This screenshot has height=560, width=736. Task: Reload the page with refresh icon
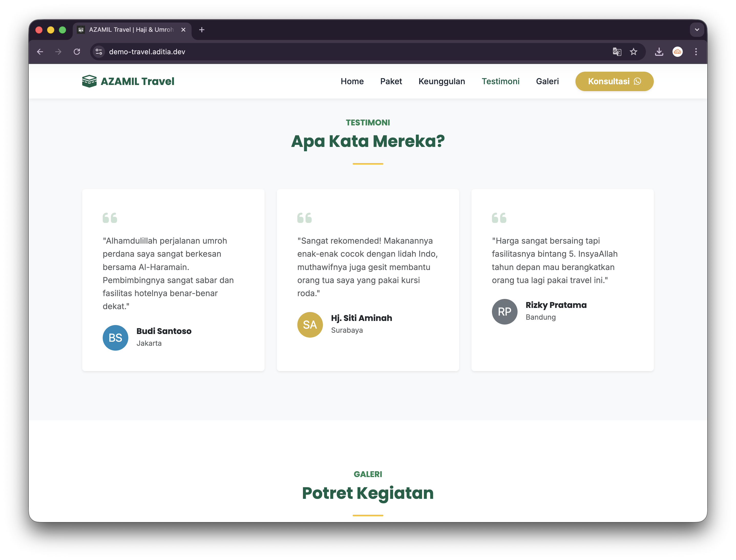tap(77, 52)
